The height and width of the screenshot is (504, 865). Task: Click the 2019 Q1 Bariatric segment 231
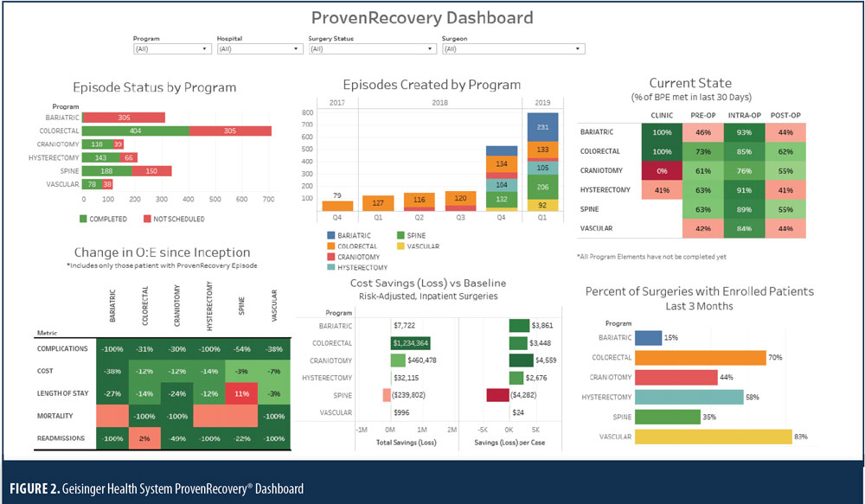coord(543,127)
